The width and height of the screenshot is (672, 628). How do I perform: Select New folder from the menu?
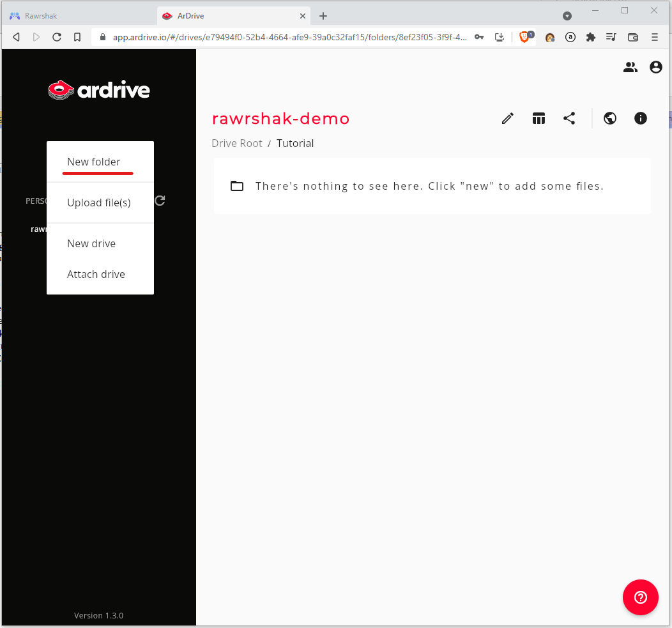[94, 162]
